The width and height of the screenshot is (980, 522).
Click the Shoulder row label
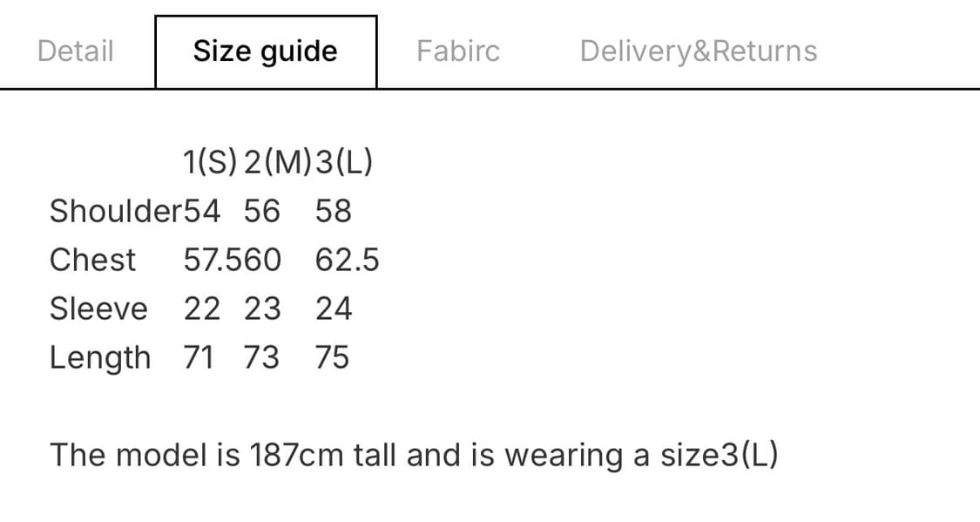pos(115,211)
